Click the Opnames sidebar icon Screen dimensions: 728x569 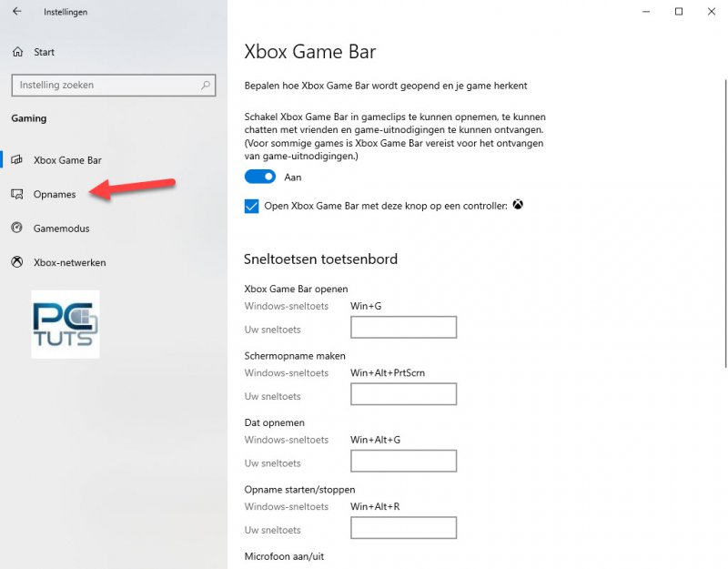click(x=17, y=194)
